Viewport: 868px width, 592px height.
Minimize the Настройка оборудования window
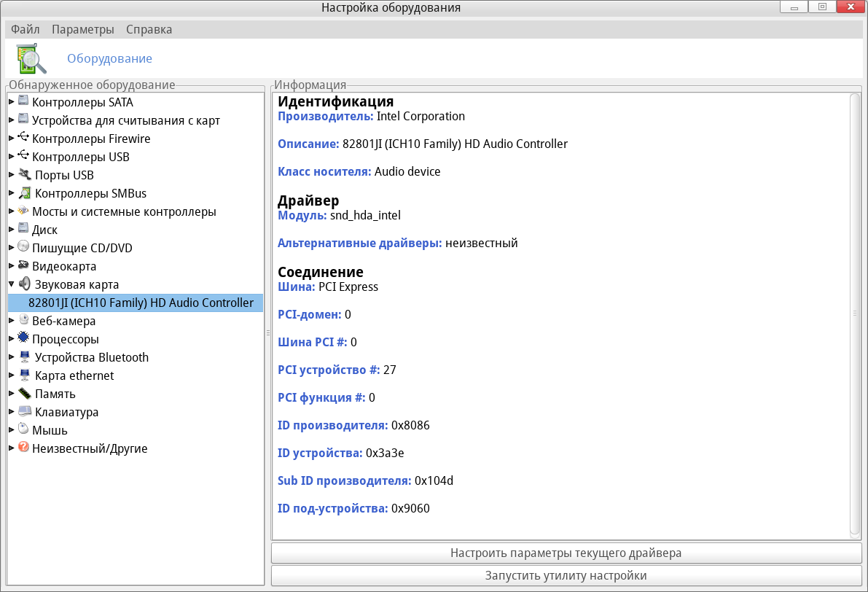click(794, 7)
